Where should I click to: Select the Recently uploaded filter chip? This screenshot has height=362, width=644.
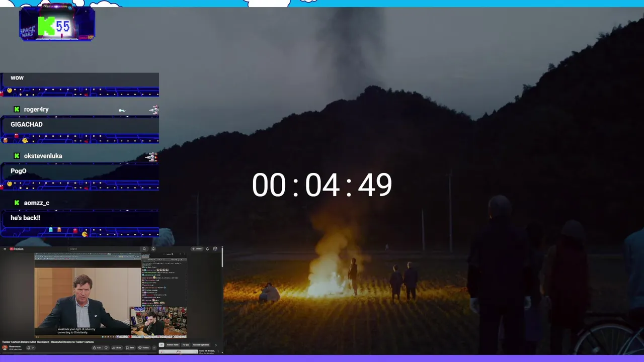coord(201,345)
